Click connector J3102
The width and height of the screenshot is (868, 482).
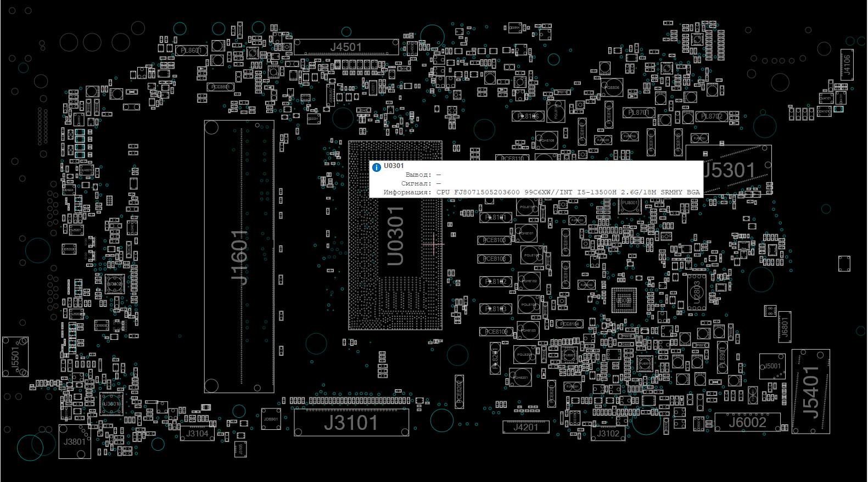pos(608,434)
